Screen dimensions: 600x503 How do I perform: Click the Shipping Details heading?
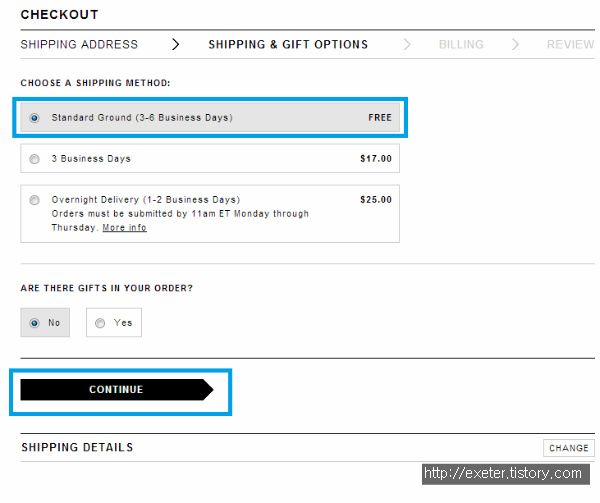[77, 447]
